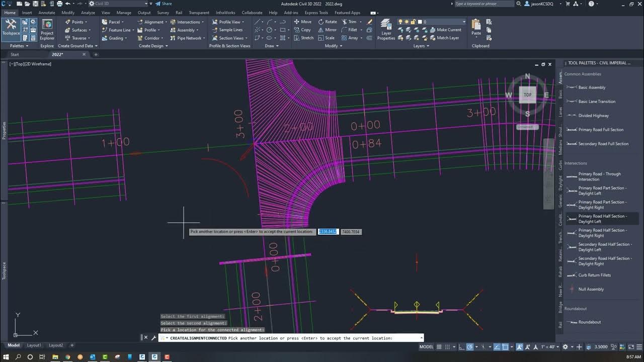The width and height of the screenshot is (644, 362).
Task: Click the Save icon in quick access toolbar
Action: click(x=35, y=4)
